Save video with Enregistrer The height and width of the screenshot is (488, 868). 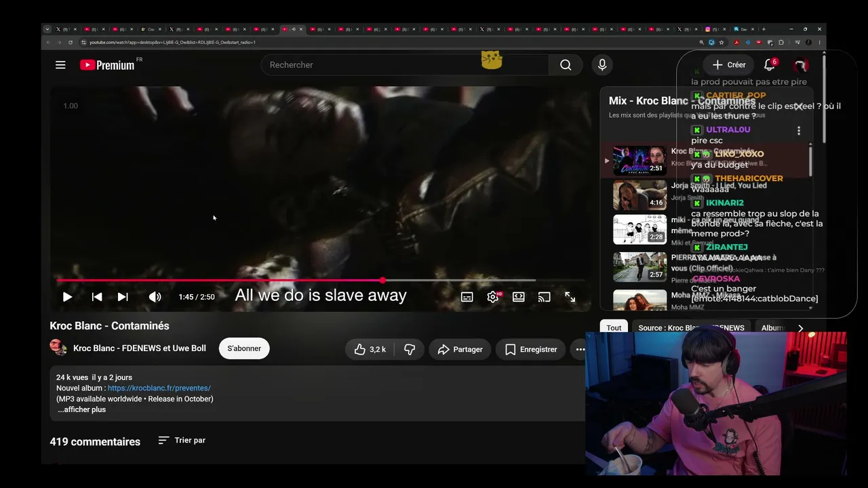tap(531, 350)
